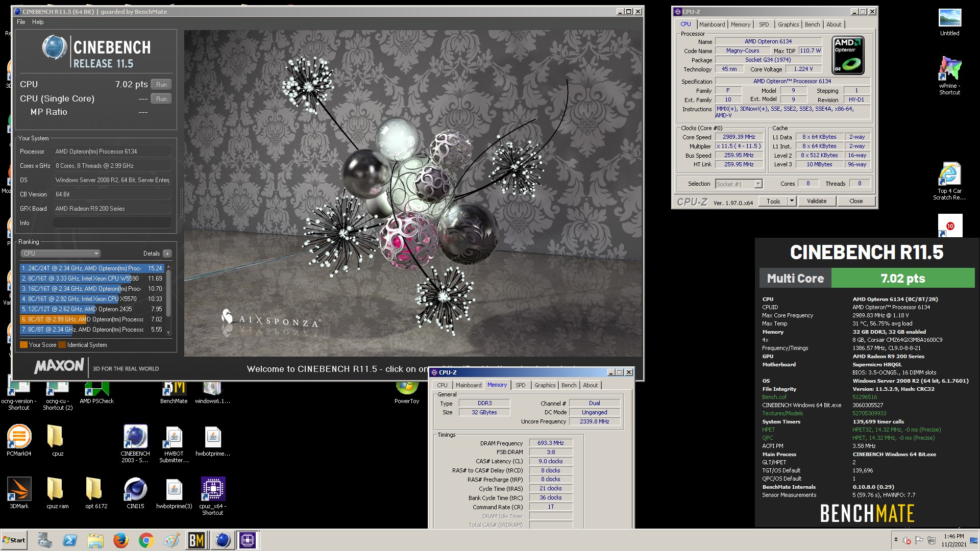Open cpuz_x64 Shortcut desktop icon
The width and height of the screenshot is (980, 551).
213,496
